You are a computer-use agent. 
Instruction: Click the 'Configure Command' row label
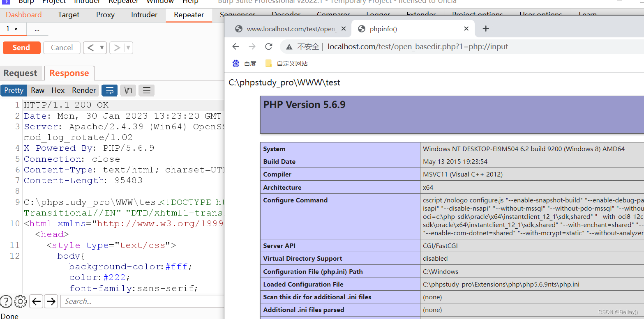[x=295, y=200]
